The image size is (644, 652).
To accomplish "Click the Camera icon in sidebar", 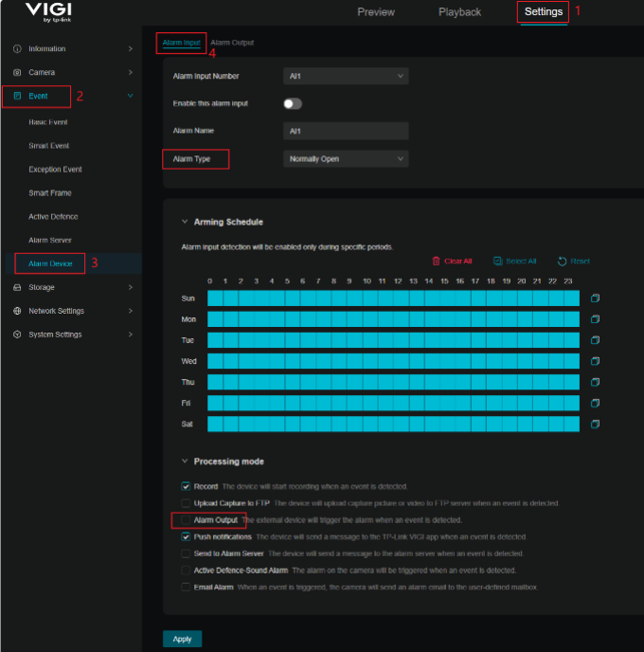I will [17, 72].
